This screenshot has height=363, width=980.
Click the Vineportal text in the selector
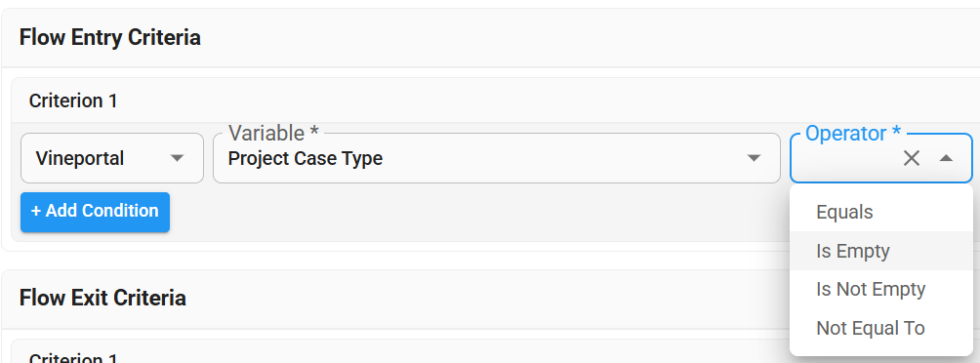(79, 159)
